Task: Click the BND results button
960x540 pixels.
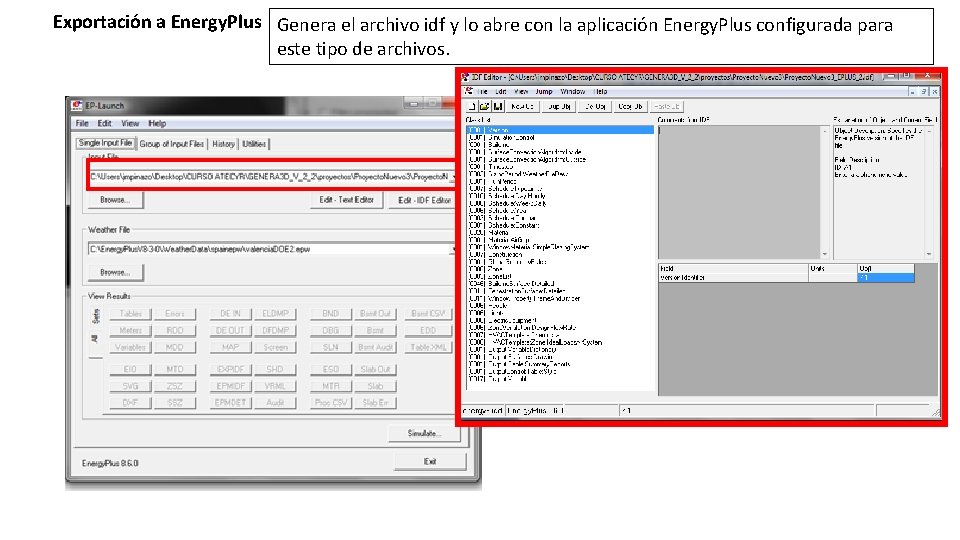Action: click(331, 313)
